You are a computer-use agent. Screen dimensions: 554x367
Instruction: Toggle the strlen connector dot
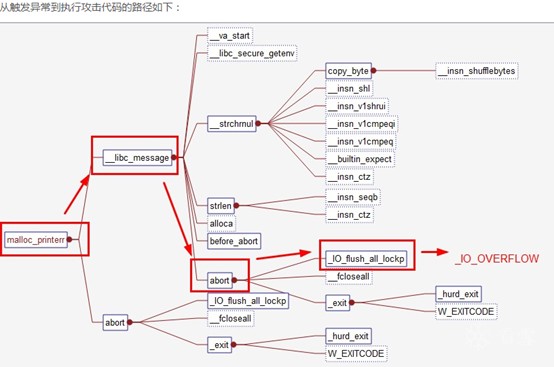tap(236, 205)
